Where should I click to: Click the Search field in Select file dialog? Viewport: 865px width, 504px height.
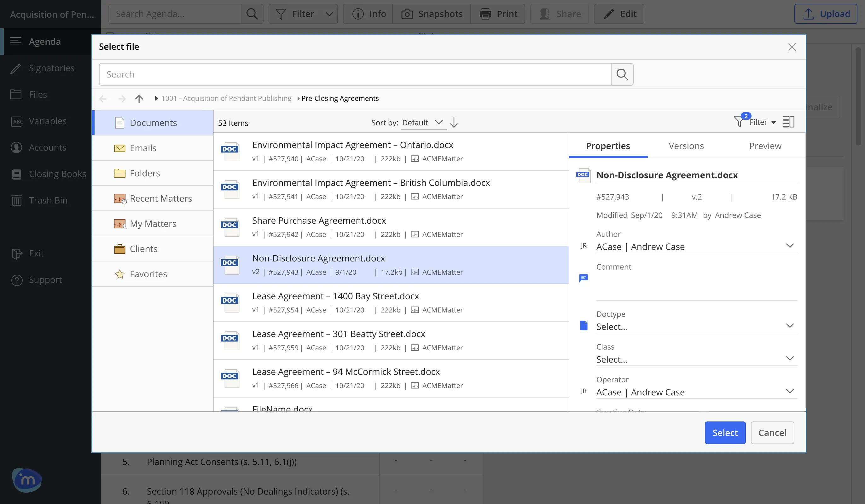355,74
